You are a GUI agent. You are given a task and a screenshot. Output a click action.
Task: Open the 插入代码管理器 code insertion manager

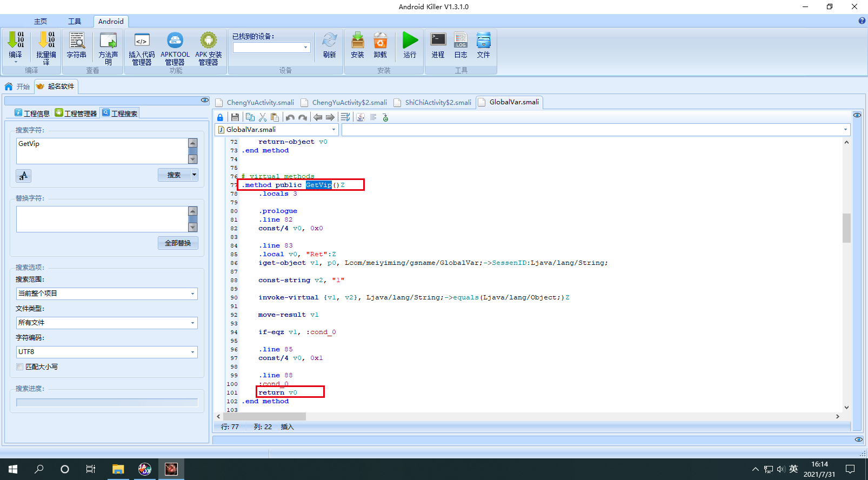click(142, 40)
